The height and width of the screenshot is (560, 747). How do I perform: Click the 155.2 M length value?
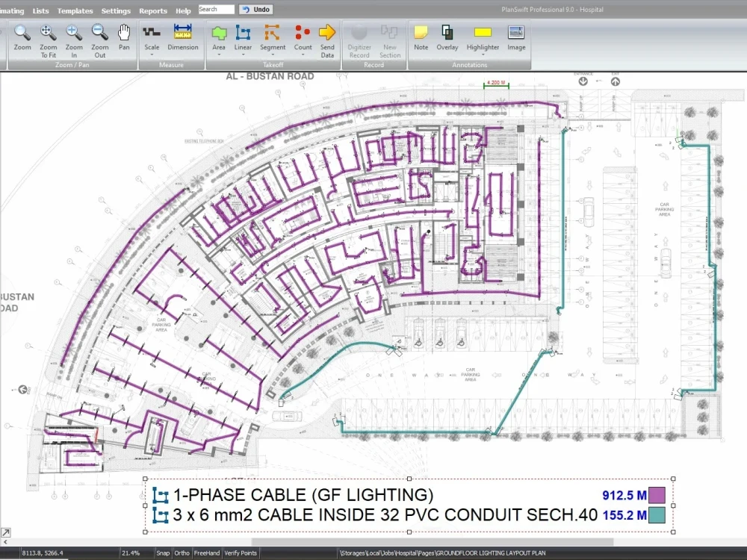tap(624, 515)
